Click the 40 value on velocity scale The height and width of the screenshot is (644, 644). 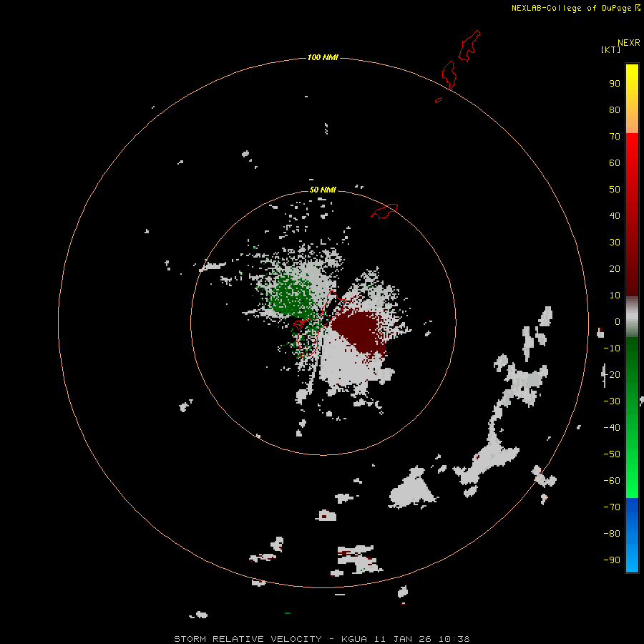tap(615, 216)
